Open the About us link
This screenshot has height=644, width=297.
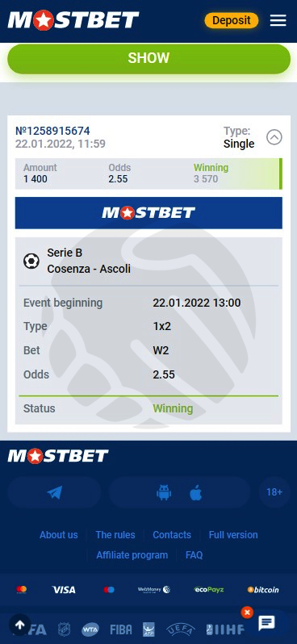[x=58, y=535]
